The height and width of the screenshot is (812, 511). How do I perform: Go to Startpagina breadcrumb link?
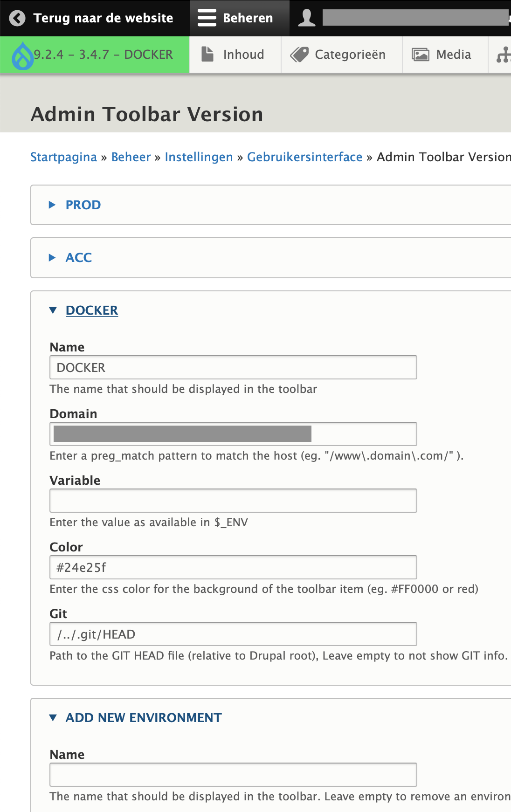[63, 157]
